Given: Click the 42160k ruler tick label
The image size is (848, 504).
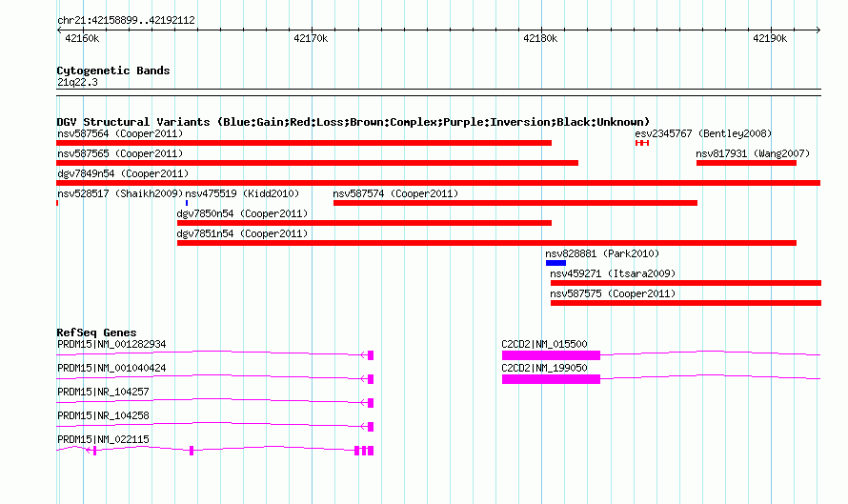Looking at the screenshot, I should (82, 38).
